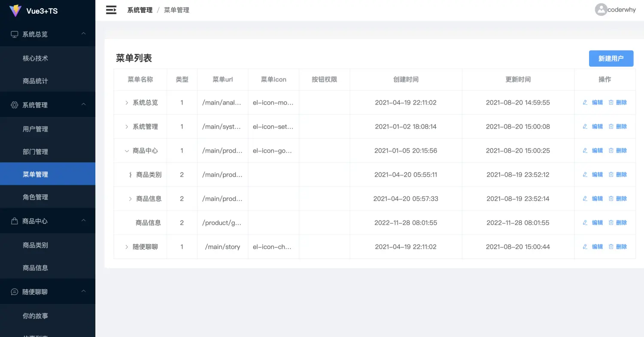Viewport: 644px width, 337px height.
Task: Click the gear icon beside 系统管理 in sidebar
Action: click(x=15, y=105)
